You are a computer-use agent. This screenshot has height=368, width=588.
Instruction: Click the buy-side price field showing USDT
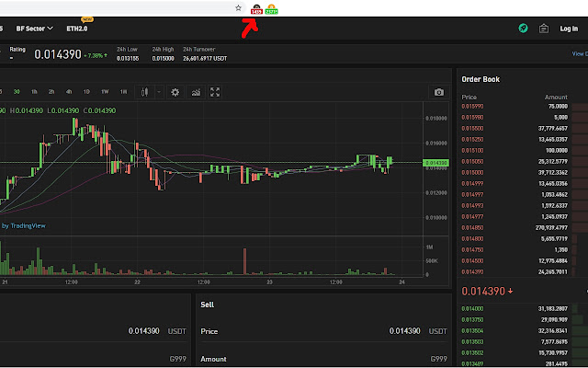(x=94, y=331)
